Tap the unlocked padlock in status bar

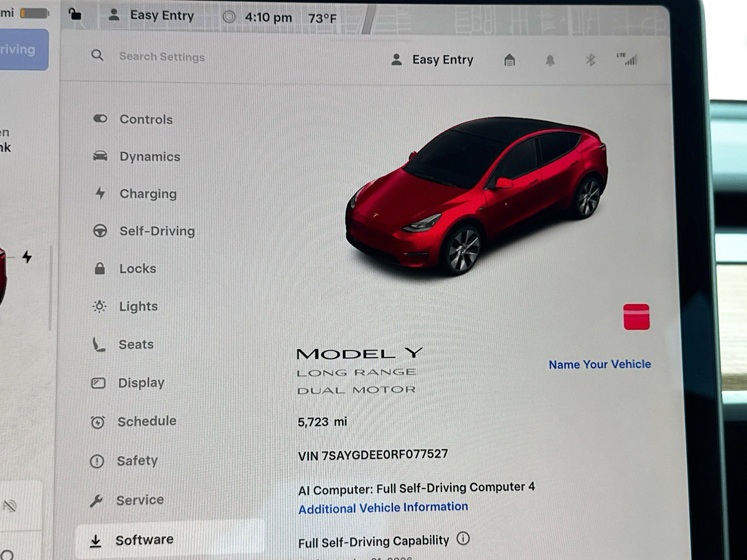[75, 14]
